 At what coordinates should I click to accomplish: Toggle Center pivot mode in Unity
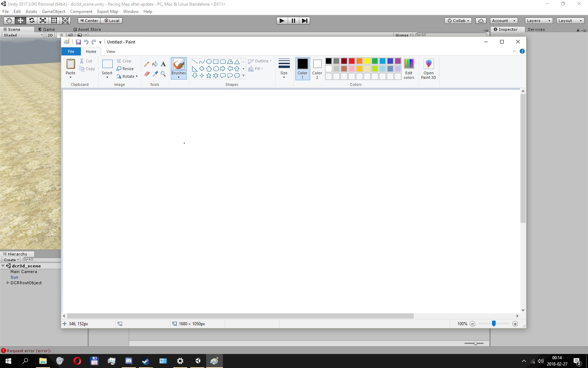pos(89,21)
